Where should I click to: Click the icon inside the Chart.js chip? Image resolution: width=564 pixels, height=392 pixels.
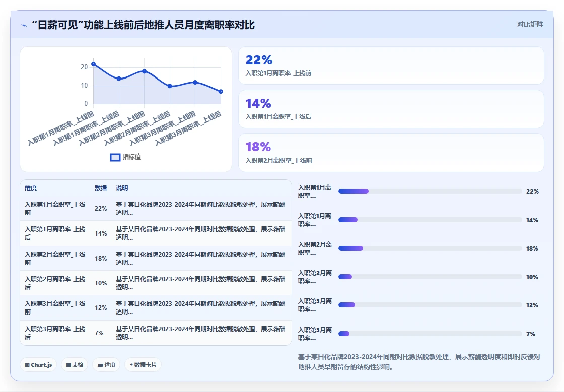coord(27,365)
